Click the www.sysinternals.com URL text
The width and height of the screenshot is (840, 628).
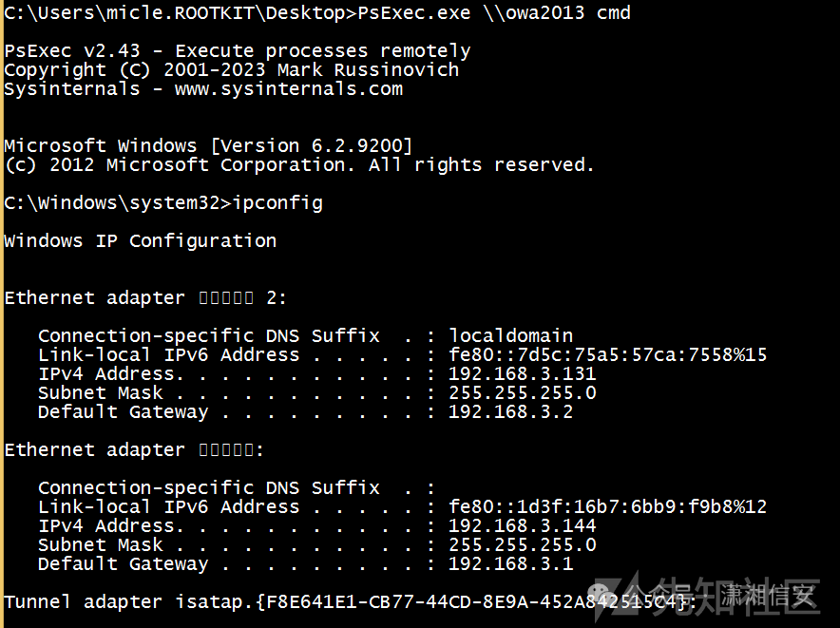[x=289, y=89]
